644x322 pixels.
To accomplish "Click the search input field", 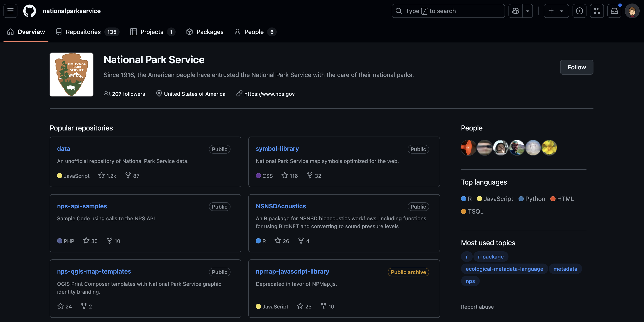I will [448, 11].
